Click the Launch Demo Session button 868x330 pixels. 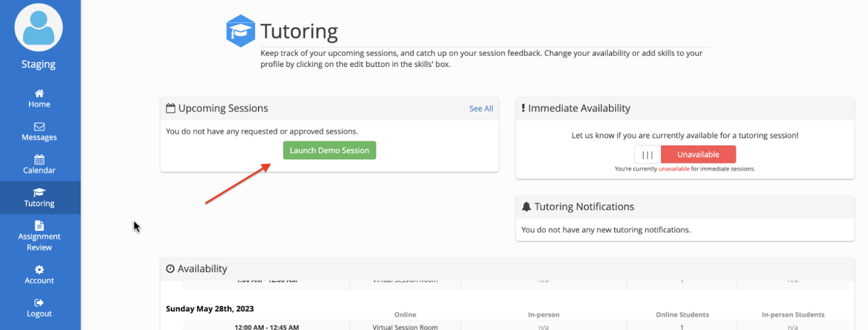(x=329, y=150)
